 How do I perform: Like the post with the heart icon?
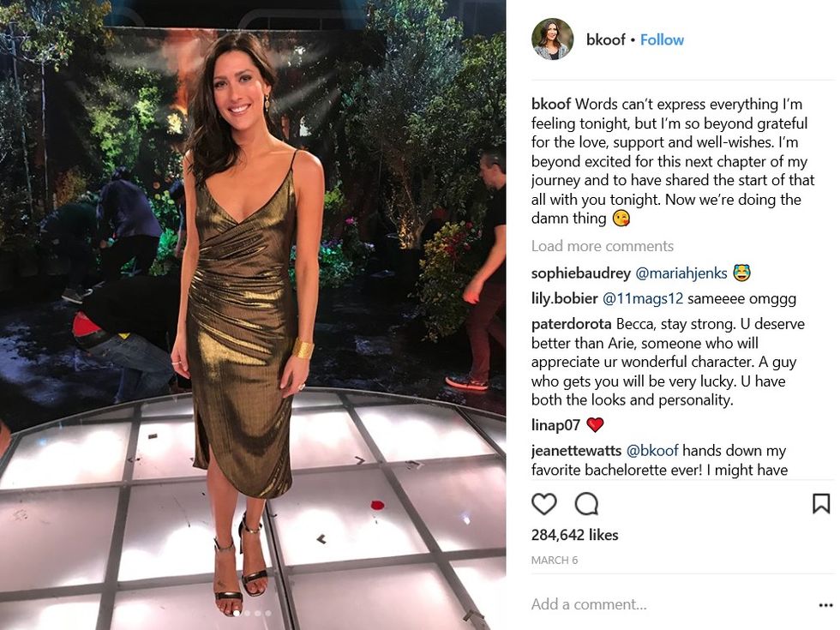[543, 504]
